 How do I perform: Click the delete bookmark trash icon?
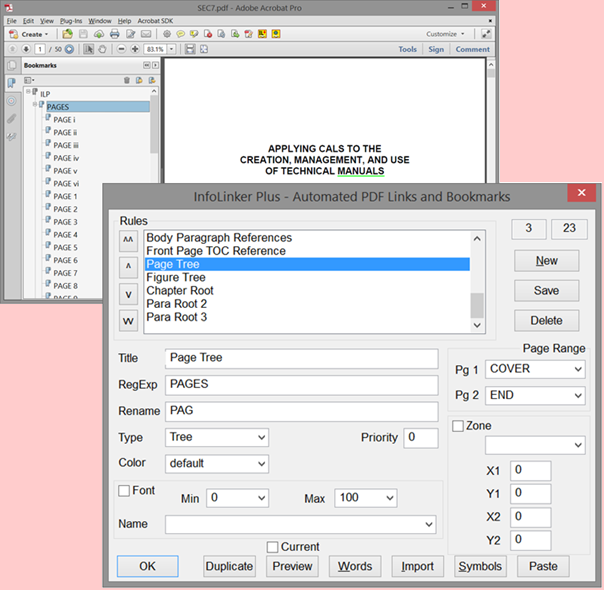(127, 80)
